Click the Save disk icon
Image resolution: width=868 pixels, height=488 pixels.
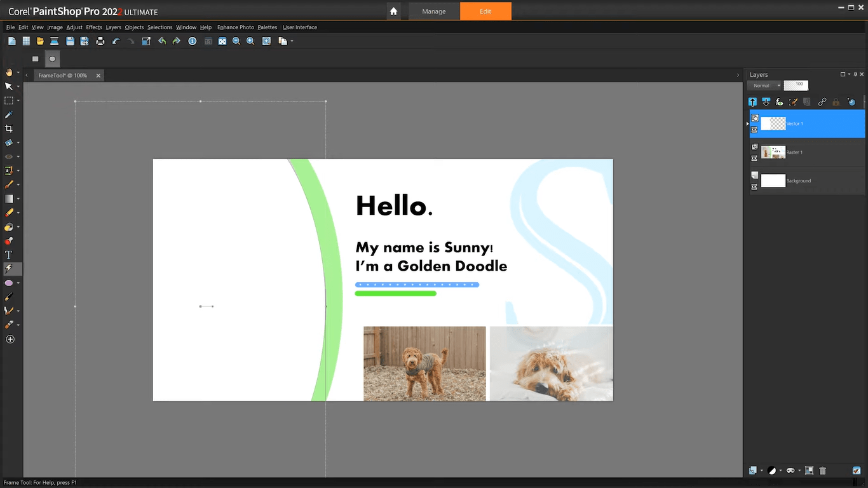[x=70, y=41]
